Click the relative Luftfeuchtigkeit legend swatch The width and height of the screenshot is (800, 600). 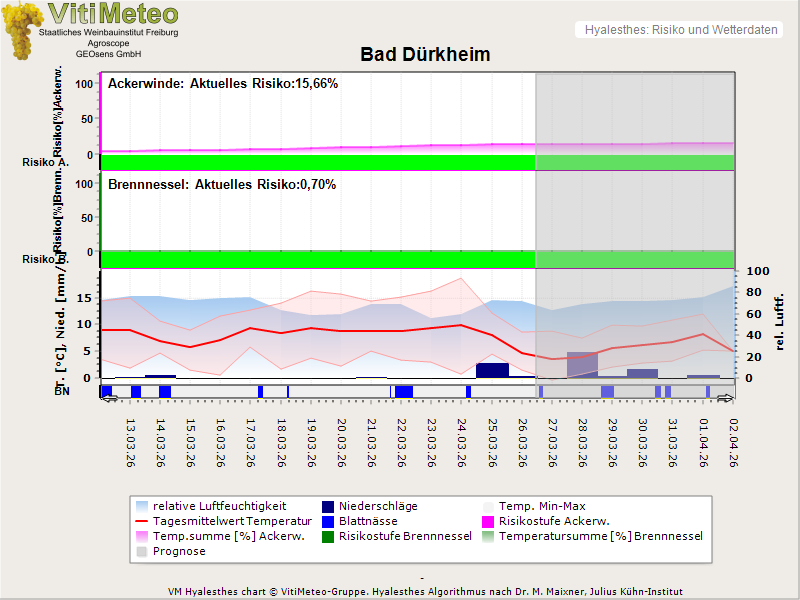click(x=141, y=507)
